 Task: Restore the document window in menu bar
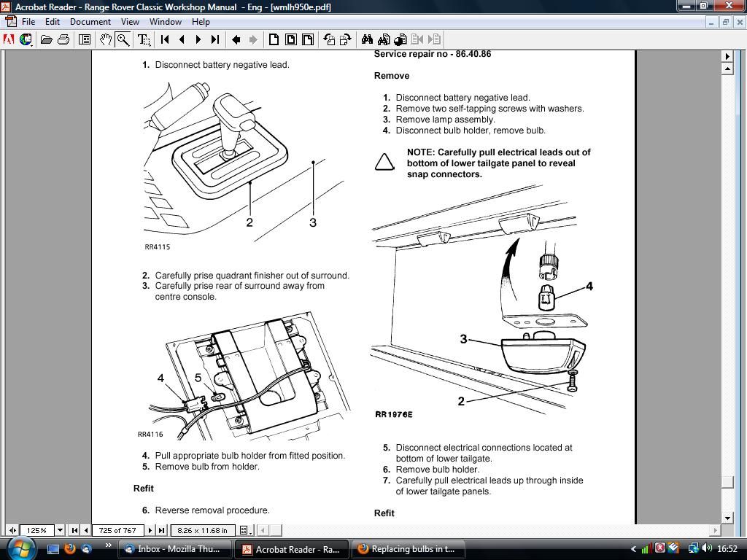click(726, 22)
